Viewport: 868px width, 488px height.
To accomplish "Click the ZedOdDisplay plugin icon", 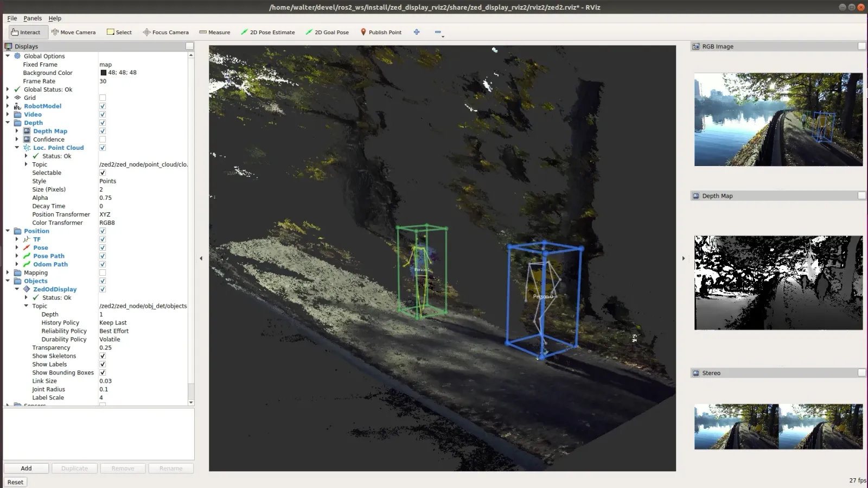I will tap(27, 289).
